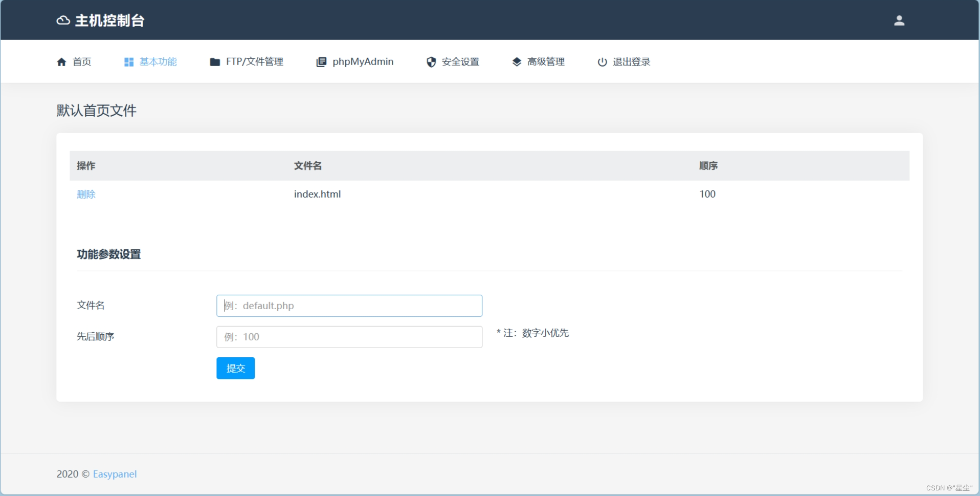Expand the 安全设置 menu

coord(460,62)
